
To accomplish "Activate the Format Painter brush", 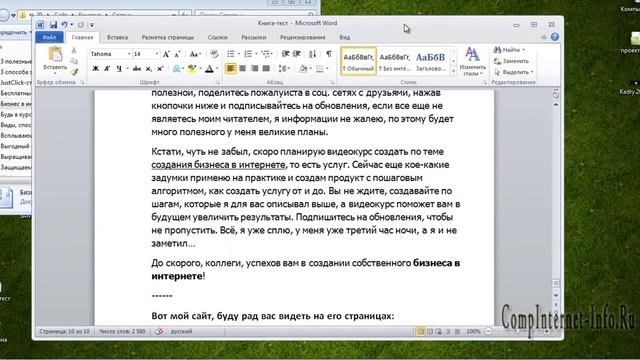I will 74,72.
